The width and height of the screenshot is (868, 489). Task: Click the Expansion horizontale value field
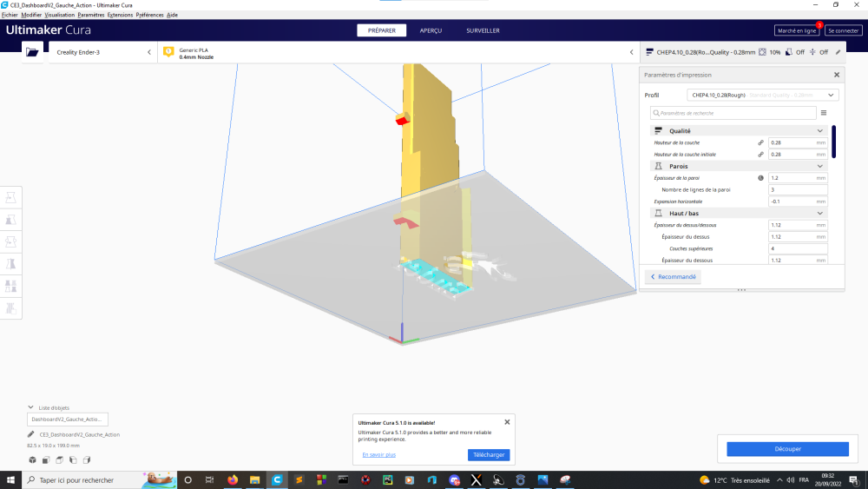[798, 202]
